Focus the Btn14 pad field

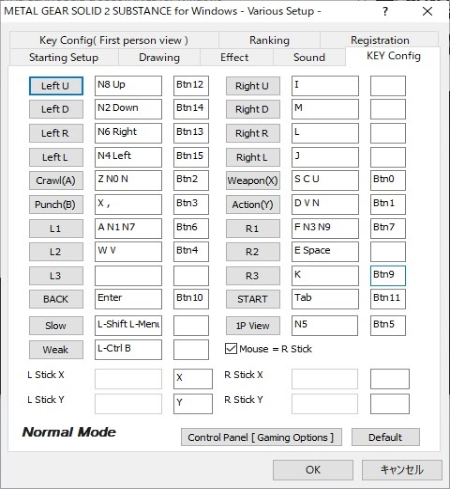click(191, 109)
